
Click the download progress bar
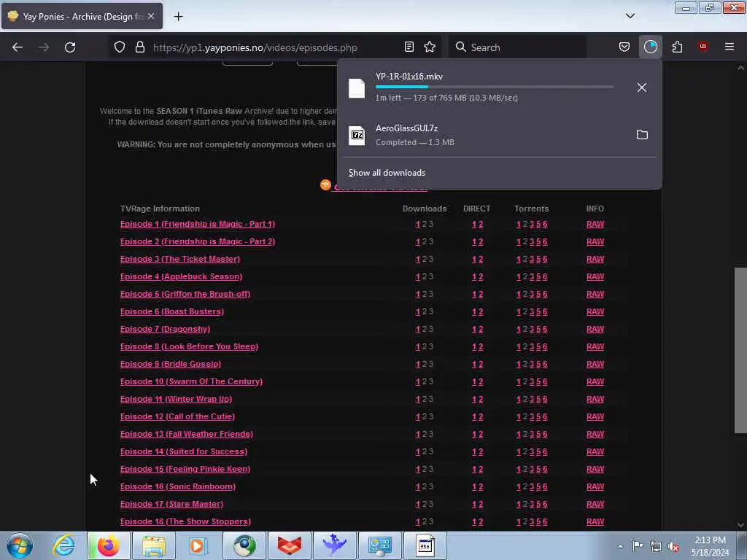click(x=495, y=87)
